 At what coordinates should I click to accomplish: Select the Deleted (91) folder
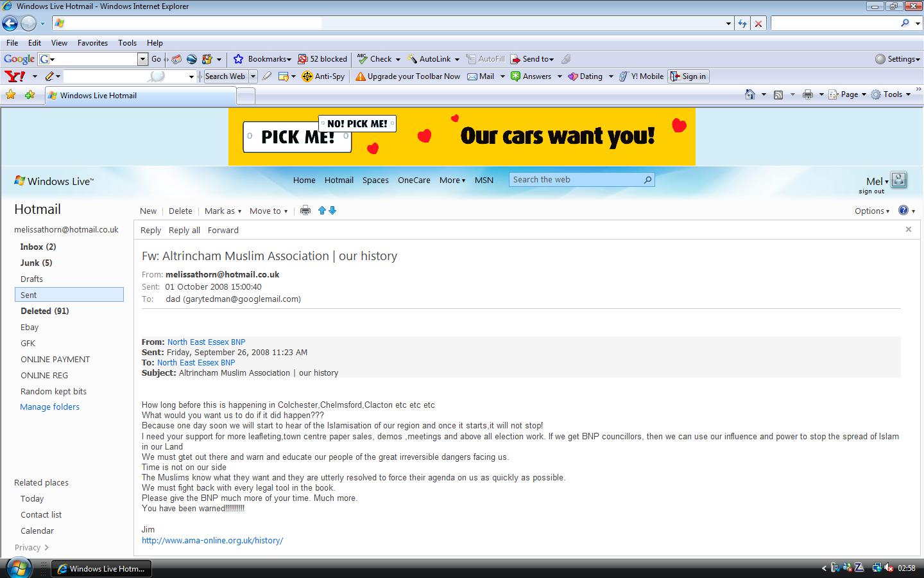44,311
